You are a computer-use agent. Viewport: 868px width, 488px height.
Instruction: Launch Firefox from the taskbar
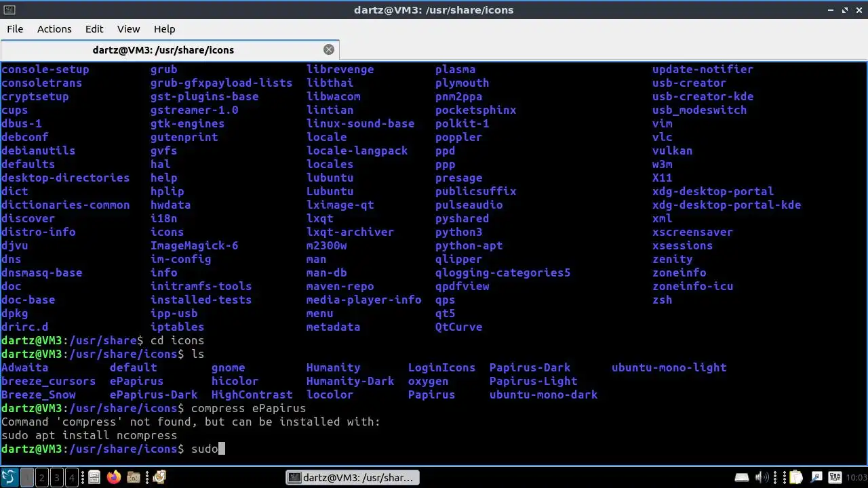114,477
